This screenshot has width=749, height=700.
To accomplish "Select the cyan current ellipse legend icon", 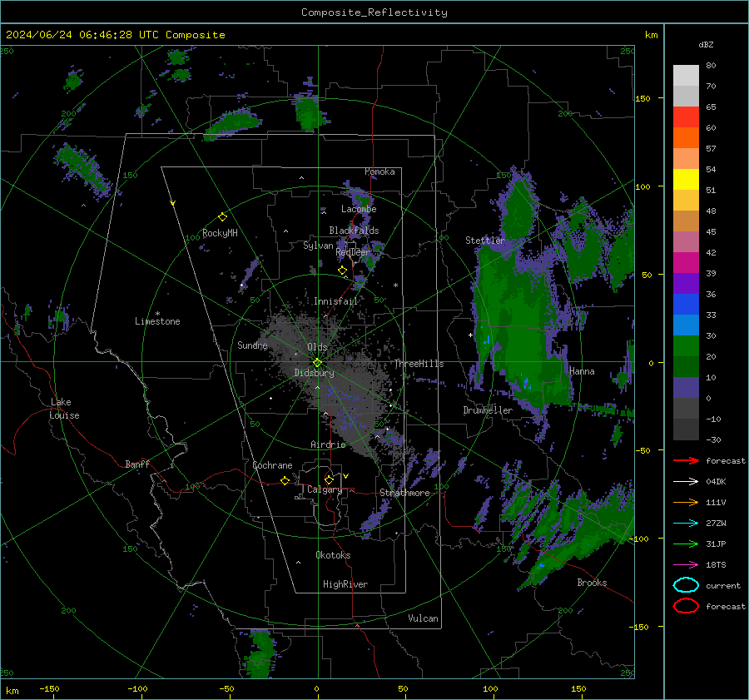I will [686, 585].
